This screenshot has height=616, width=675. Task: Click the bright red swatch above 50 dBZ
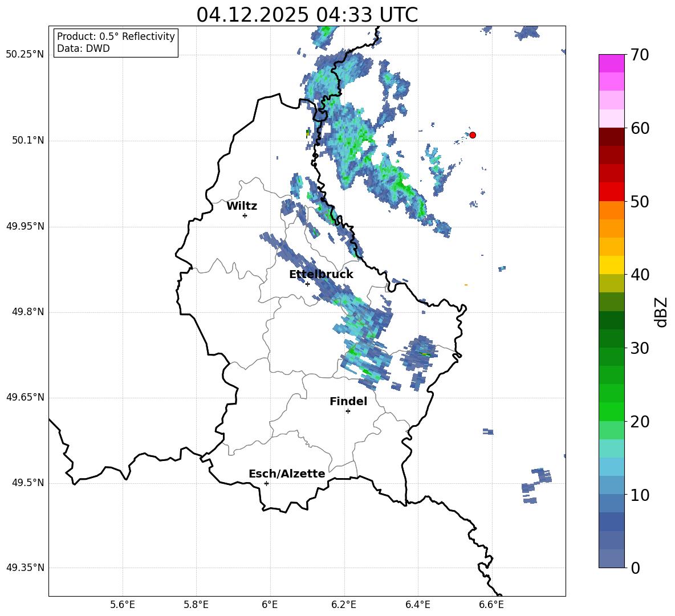click(612, 192)
